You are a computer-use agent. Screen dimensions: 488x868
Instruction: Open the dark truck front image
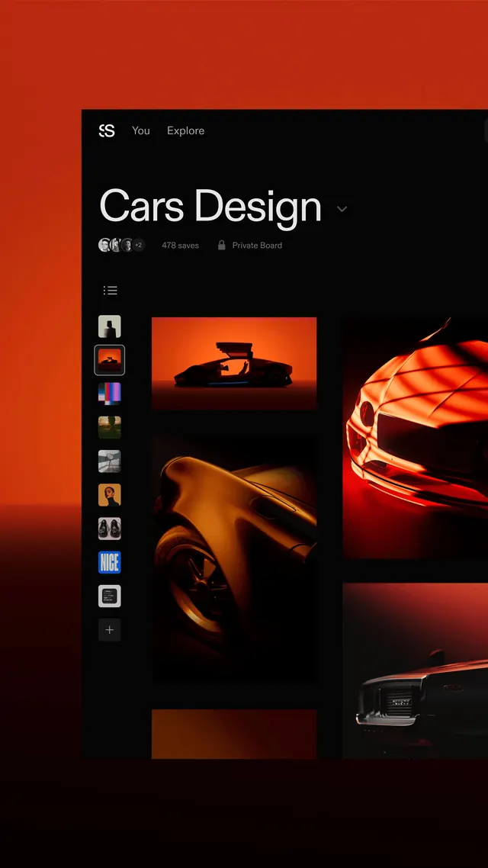click(x=415, y=670)
